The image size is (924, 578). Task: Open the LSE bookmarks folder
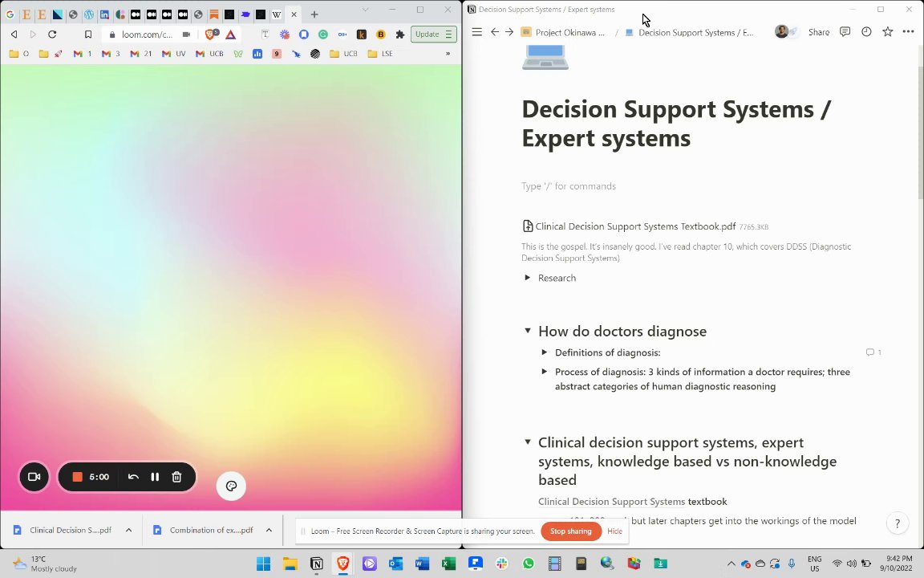coord(380,54)
